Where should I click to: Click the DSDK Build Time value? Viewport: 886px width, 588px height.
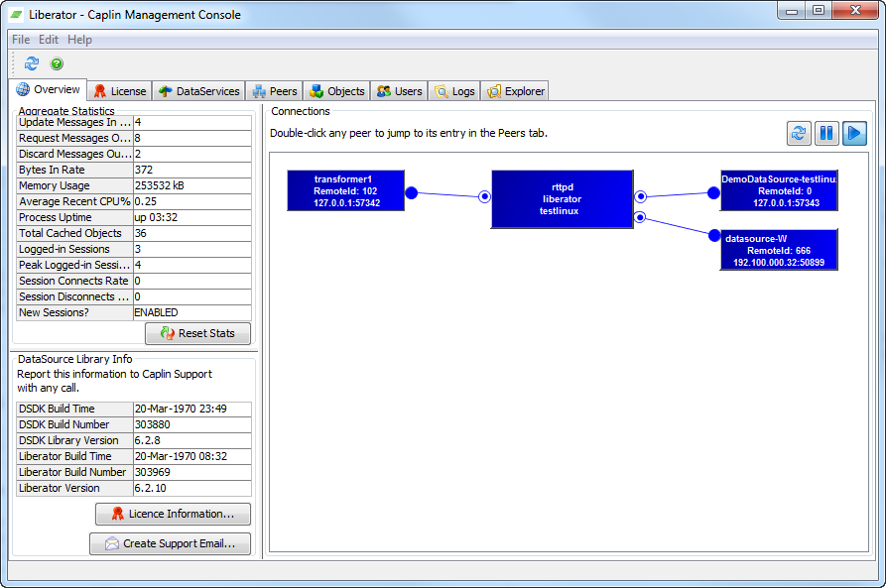192,409
